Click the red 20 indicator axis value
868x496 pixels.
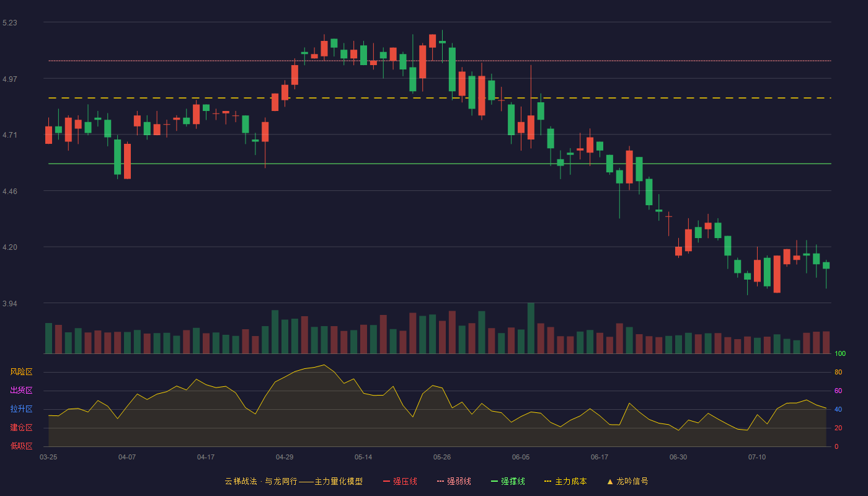[838, 428]
